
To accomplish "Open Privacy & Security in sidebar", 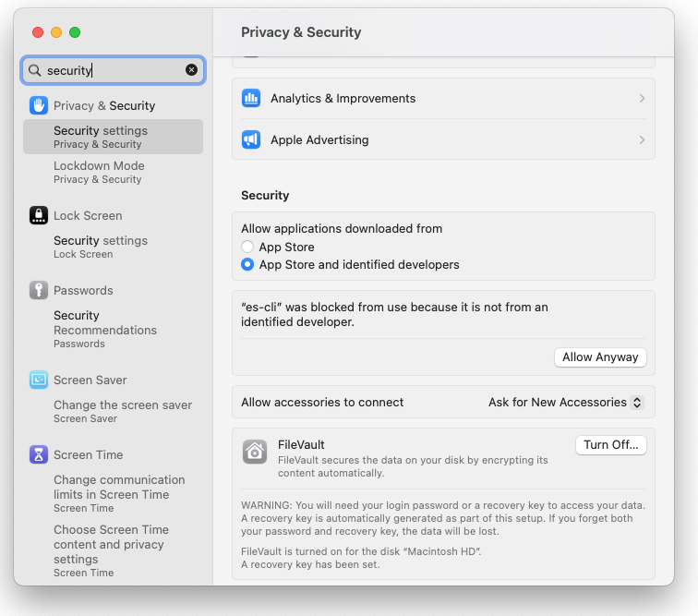I will click(x=113, y=105).
